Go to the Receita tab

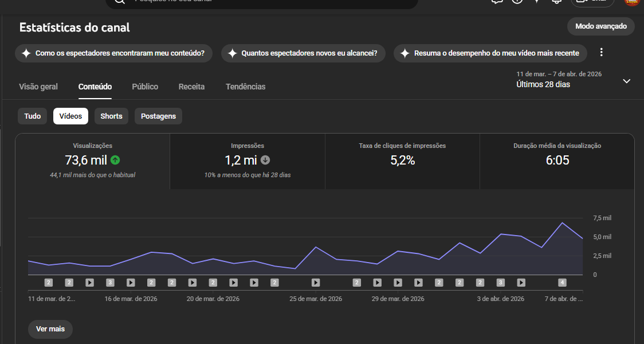[x=191, y=87]
